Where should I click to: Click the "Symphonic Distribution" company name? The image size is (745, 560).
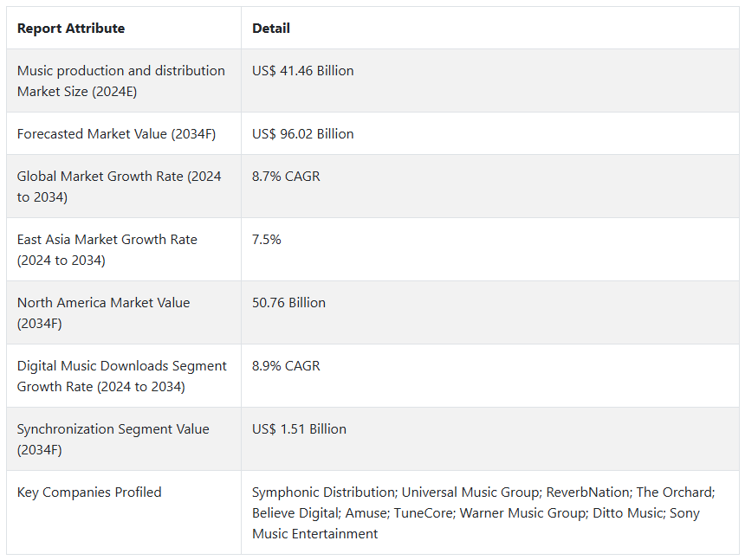tap(323, 492)
